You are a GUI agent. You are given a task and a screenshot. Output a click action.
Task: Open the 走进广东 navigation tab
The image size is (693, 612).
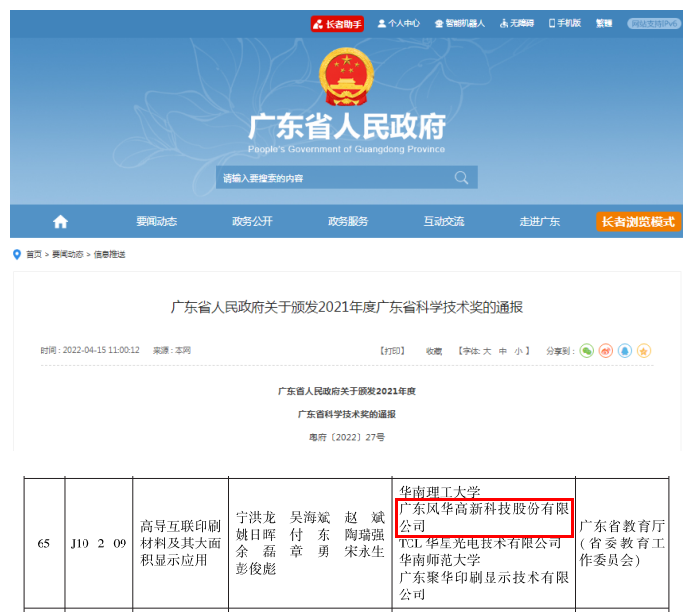540,221
